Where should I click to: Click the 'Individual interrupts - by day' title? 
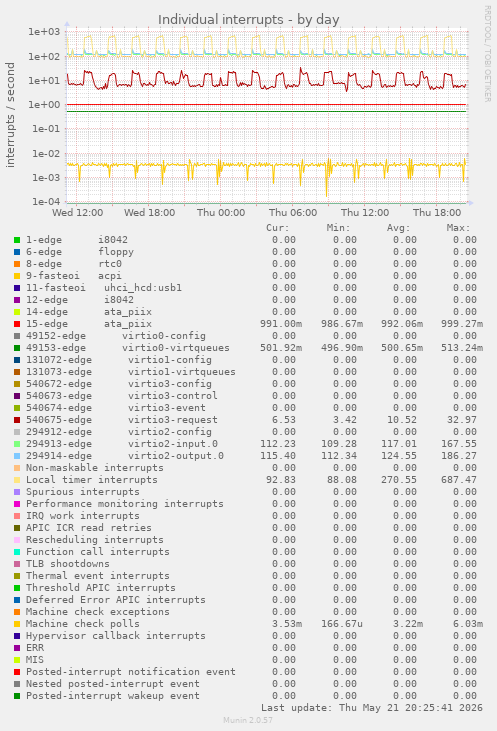(x=248, y=20)
